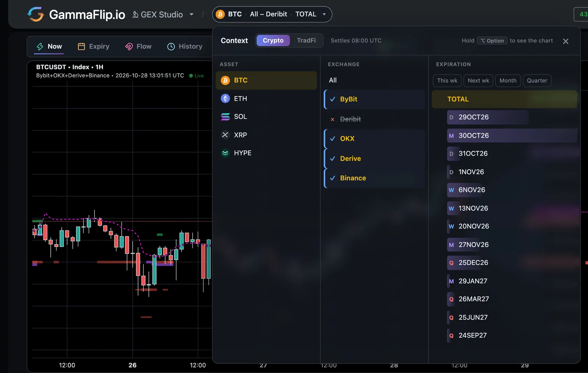Click the BTC coin icon in asset list
The width and height of the screenshot is (588, 373).
pos(225,80)
